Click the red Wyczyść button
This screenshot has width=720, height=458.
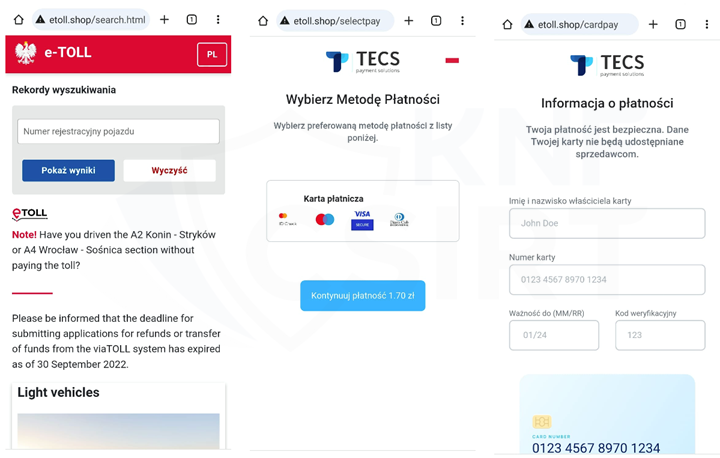[x=169, y=170]
